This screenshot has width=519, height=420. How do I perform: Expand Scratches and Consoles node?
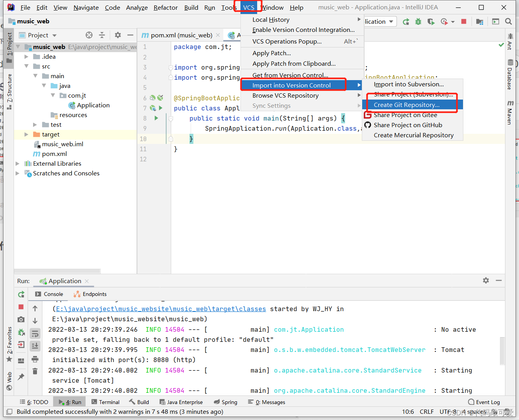(18, 173)
